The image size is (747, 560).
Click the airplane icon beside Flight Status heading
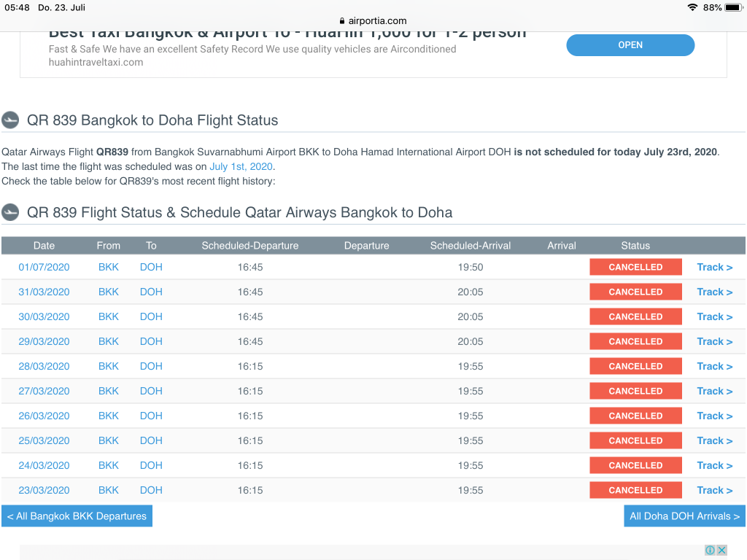pos(10,120)
